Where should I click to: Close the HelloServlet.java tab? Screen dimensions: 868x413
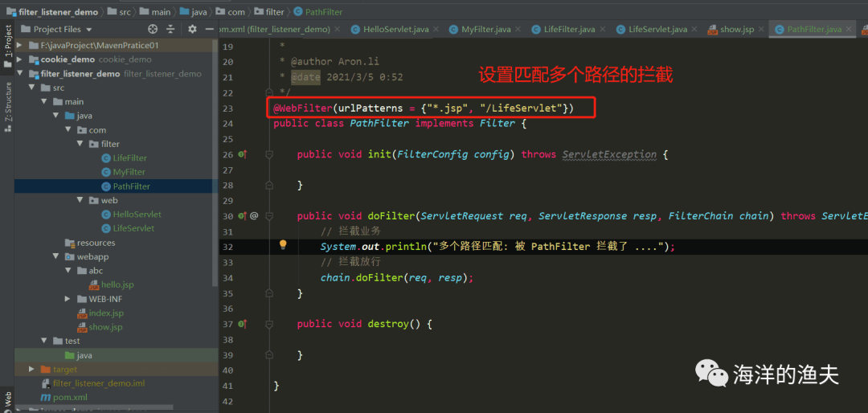click(x=436, y=29)
